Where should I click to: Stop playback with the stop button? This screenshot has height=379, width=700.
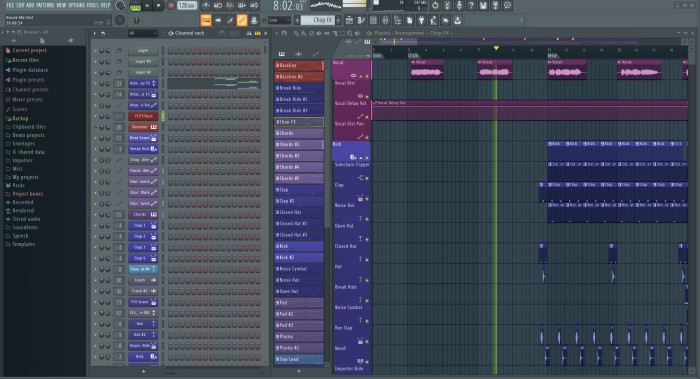coord(158,6)
